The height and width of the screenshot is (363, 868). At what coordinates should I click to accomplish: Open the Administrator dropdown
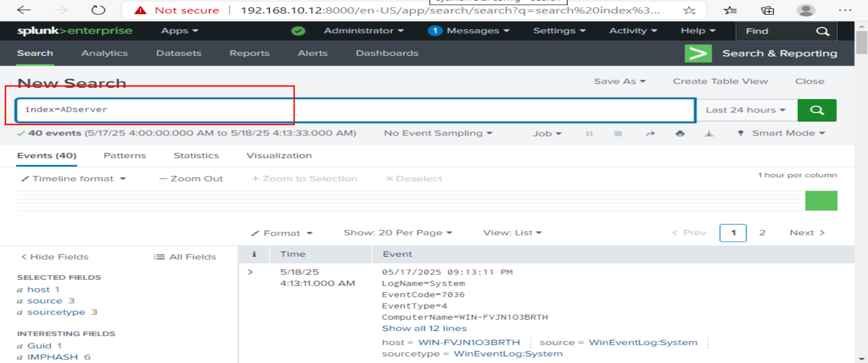[x=363, y=31]
